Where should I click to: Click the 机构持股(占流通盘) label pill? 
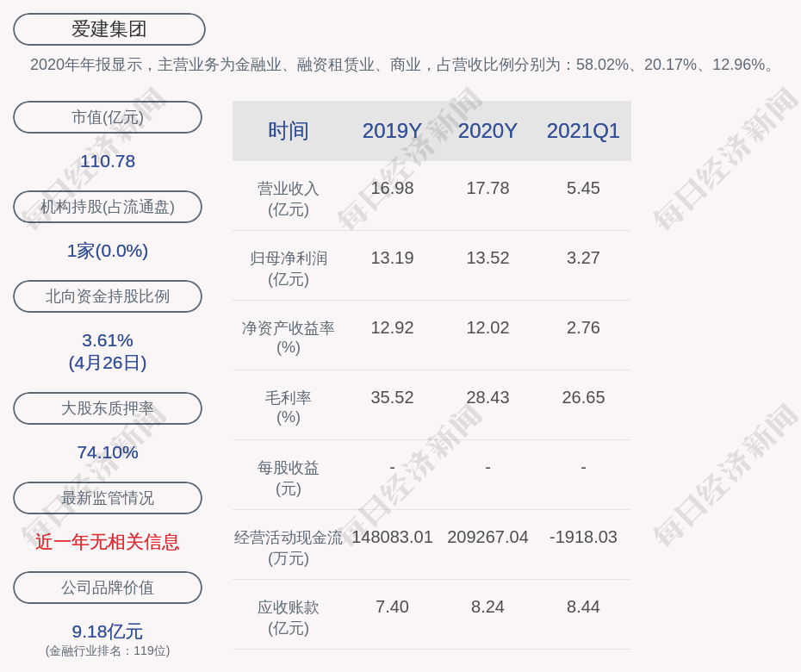point(108,207)
